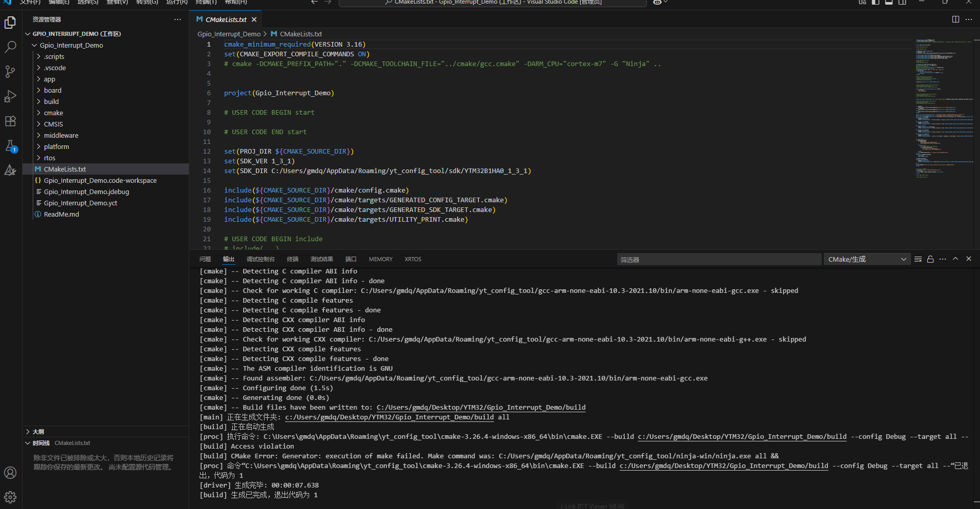Open the Manage gear menu
The image size is (980, 509).
coord(10,497)
